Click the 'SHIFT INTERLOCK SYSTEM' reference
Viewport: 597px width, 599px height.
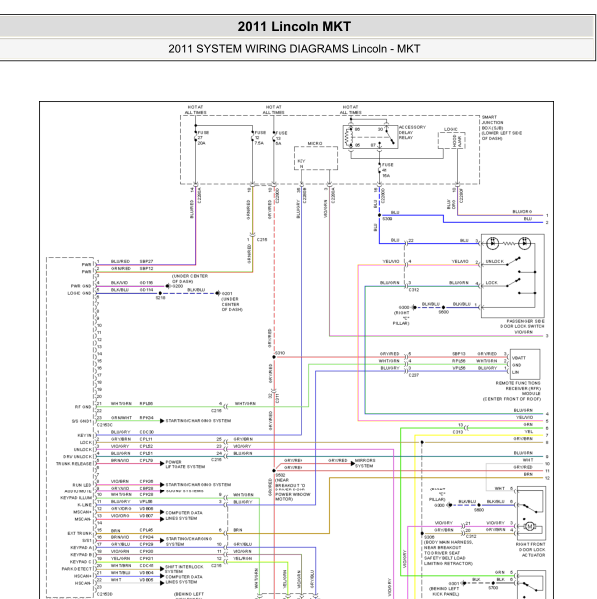(x=184, y=569)
